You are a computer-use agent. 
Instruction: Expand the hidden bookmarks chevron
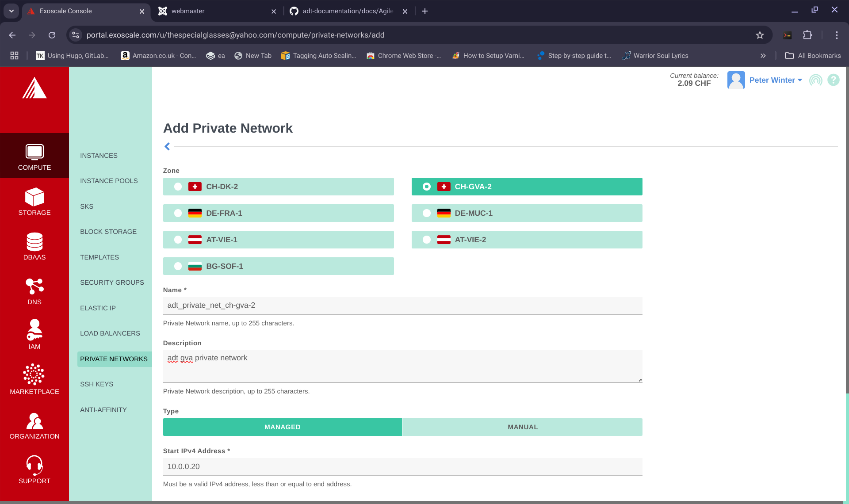[763, 56]
